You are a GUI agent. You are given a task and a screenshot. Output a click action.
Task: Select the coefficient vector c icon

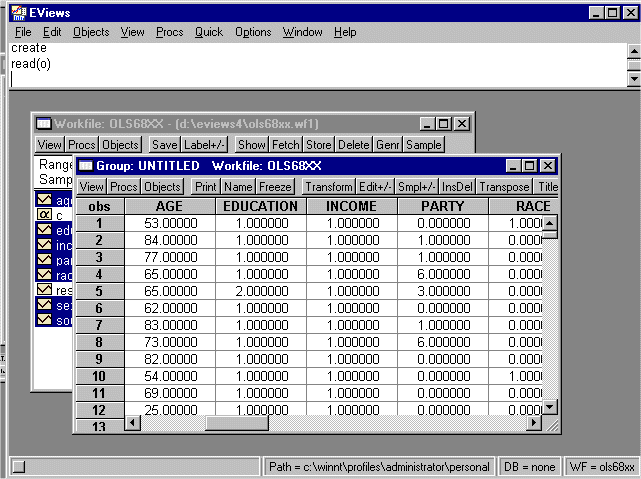pyautogui.click(x=44, y=215)
